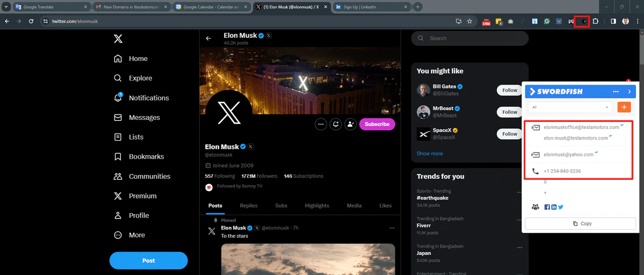644x275 pixels.
Task: Open Twitter icon in Swordfish panel
Action: [x=560, y=207]
